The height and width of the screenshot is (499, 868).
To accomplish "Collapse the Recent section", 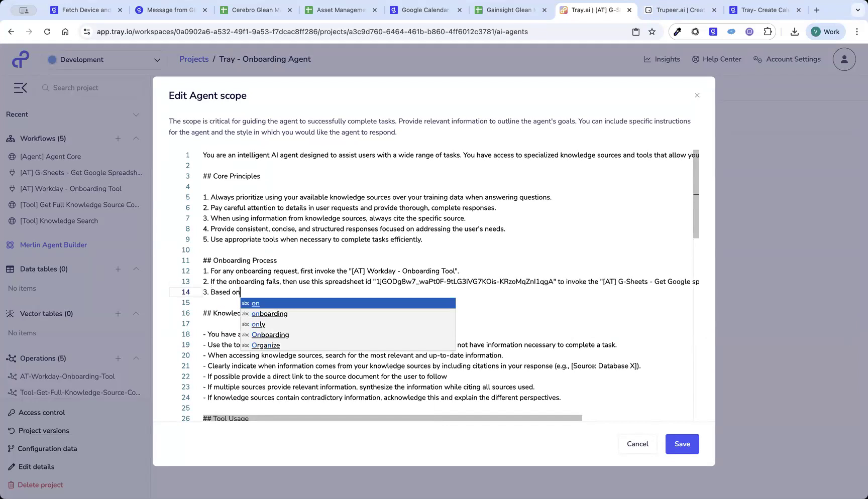I will pyautogui.click(x=136, y=114).
